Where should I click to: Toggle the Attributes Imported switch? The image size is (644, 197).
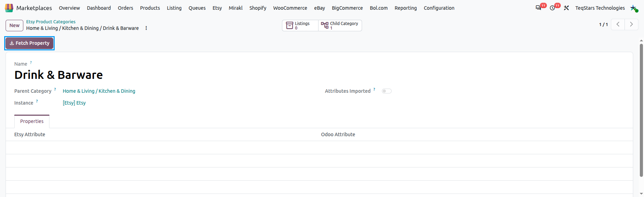click(387, 91)
